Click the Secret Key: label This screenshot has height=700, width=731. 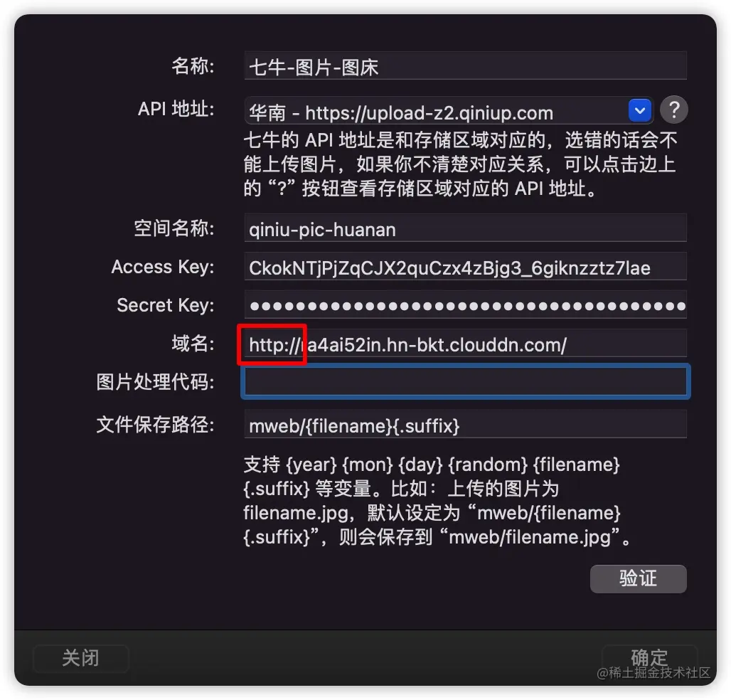point(165,305)
